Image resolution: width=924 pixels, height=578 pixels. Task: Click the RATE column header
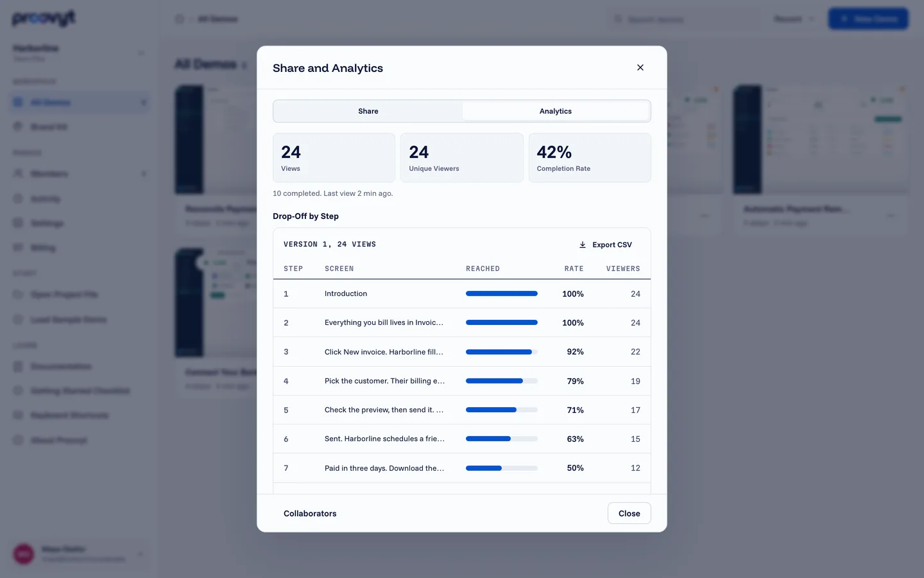(x=574, y=268)
